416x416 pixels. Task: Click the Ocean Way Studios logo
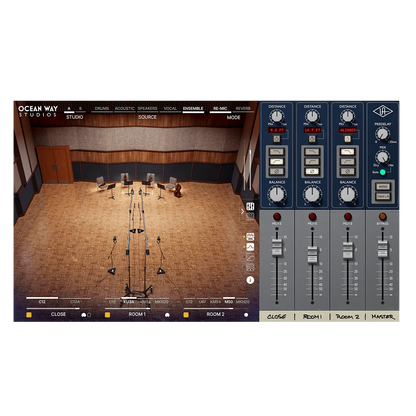38,111
